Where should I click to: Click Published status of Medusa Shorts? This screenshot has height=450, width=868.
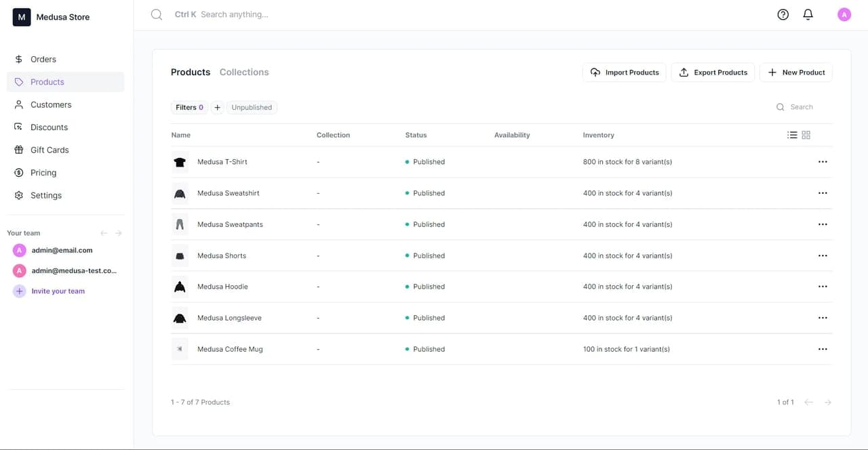click(x=425, y=255)
